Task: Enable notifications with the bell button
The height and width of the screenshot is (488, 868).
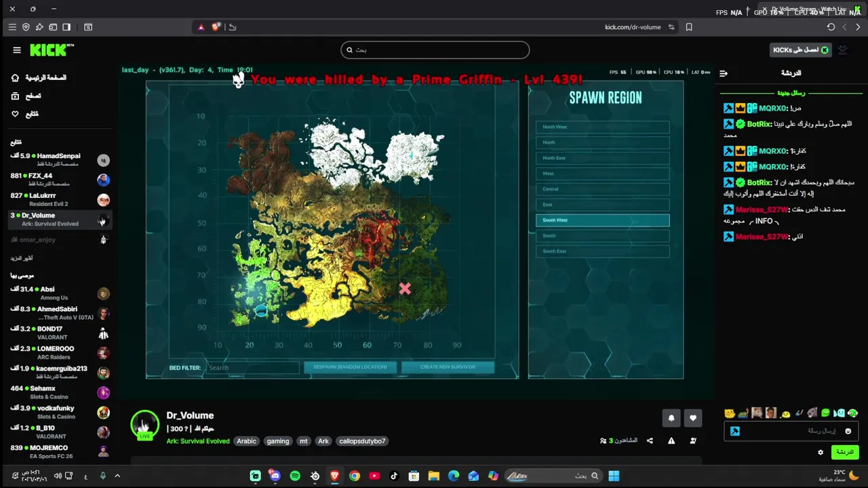Action: 671,418
